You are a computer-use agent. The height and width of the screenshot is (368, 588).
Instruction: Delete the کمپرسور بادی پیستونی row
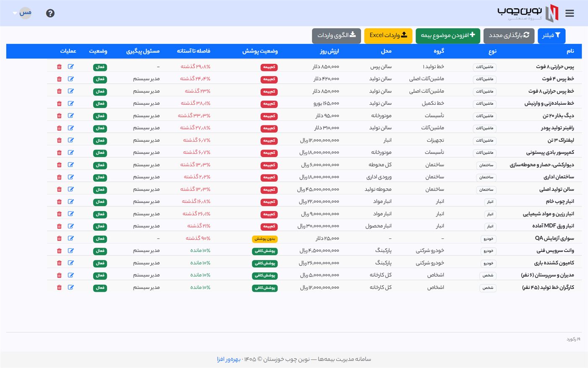click(59, 153)
